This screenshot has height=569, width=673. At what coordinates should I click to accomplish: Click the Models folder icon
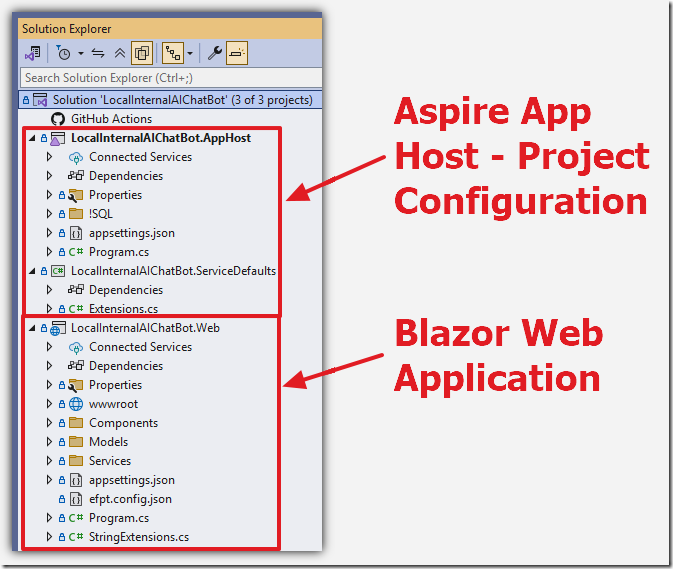coord(76,442)
